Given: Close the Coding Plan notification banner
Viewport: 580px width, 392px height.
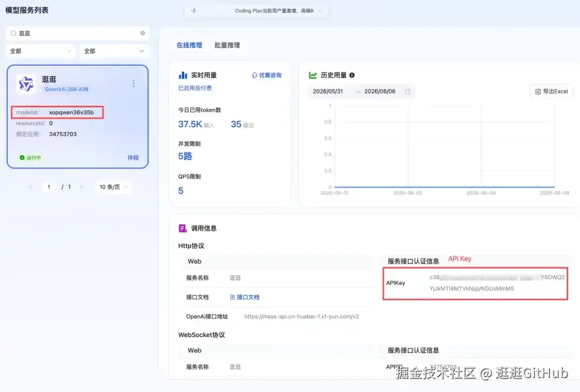Looking at the screenshot, I should click(x=320, y=11).
